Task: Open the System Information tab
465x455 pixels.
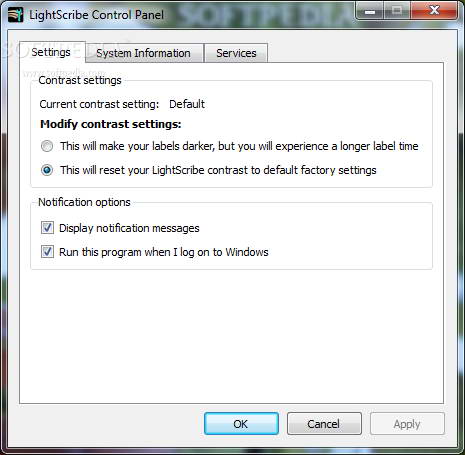Action: [x=144, y=53]
